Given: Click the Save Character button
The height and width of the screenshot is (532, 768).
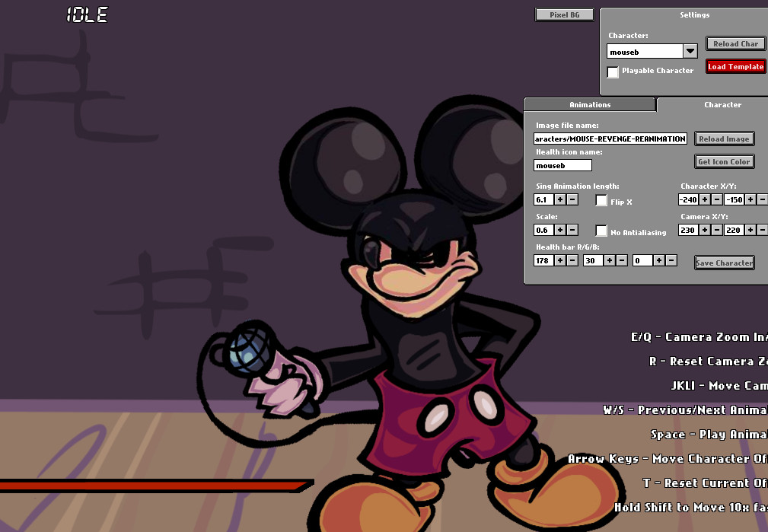Looking at the screenshot, I should [725, 263].
